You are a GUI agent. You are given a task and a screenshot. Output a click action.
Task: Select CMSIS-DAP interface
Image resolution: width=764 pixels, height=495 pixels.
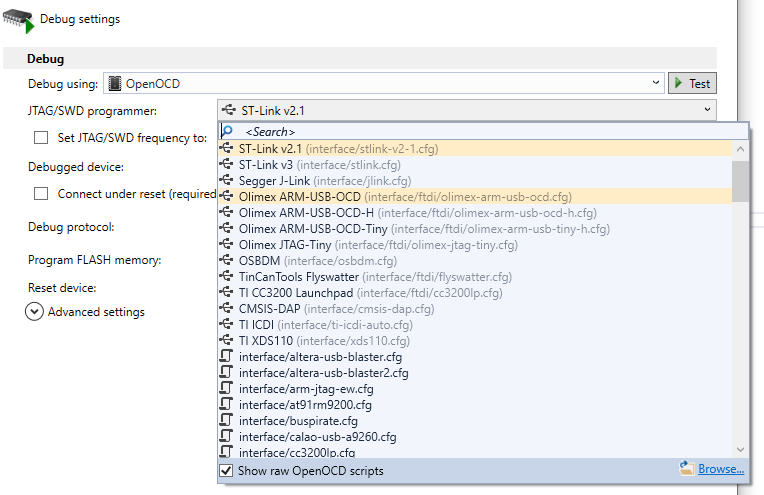tap(475, 309)
